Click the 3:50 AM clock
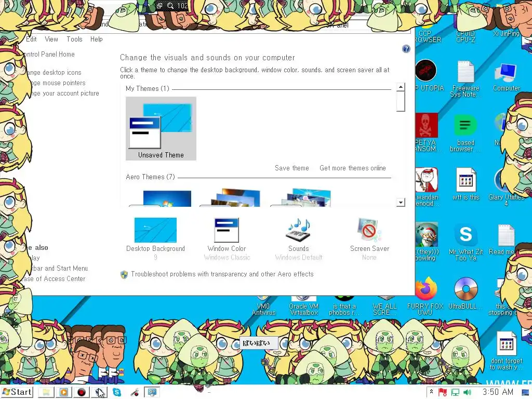 click(x=498, y=392)
